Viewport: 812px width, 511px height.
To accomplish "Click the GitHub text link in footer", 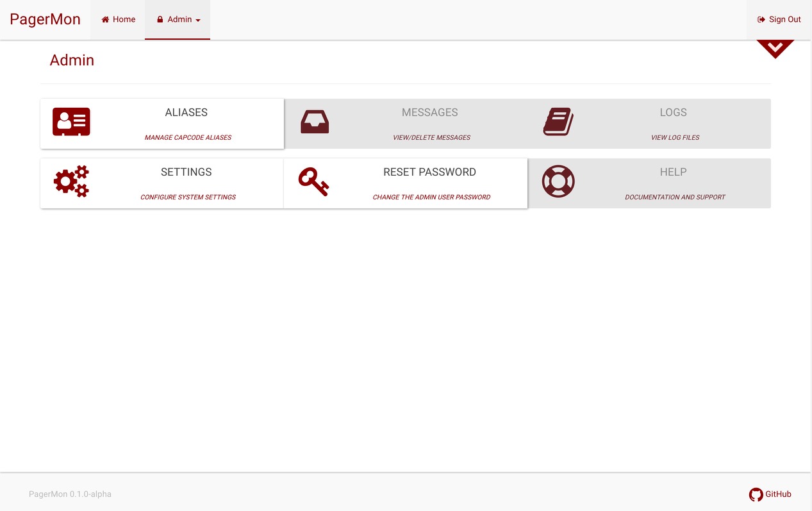I will [x=779, y=494].
